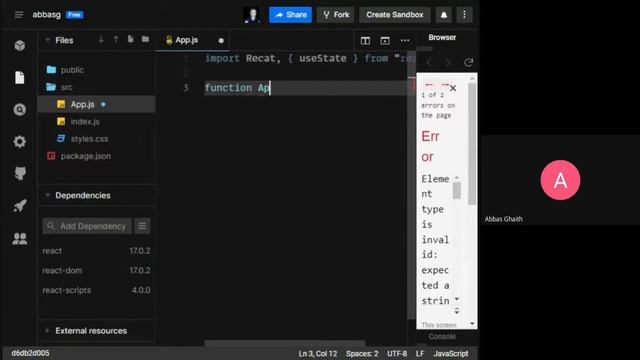
Task: Click the browser refresh icon
Action: pyautogui.click(x=469, y=62)
